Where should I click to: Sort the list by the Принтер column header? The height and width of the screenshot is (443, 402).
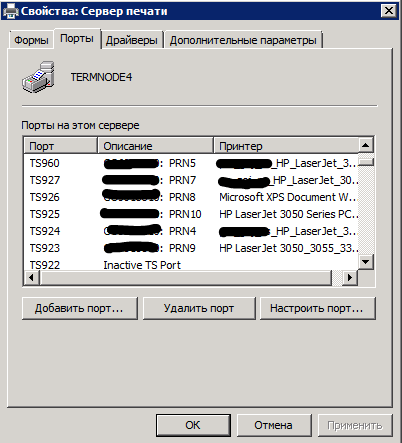286,146
